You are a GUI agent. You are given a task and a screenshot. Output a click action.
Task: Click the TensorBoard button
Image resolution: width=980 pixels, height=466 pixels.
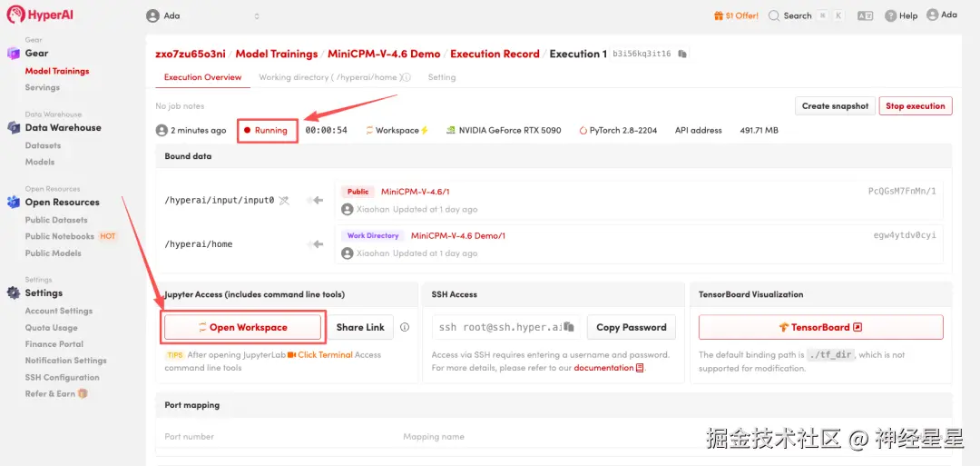tap(820, 327)
